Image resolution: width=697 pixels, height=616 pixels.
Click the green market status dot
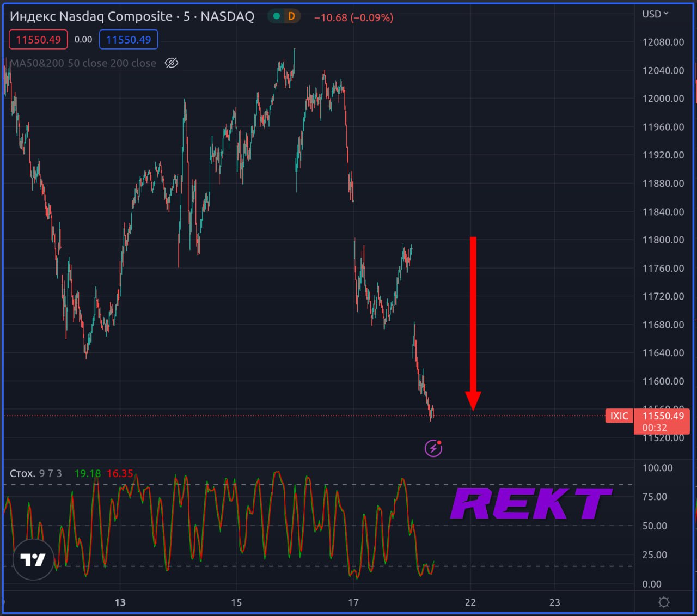point(277,16)
